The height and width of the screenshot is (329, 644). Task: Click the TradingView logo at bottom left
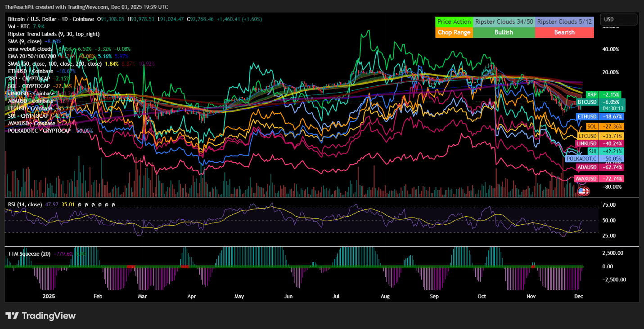point(41,316)
